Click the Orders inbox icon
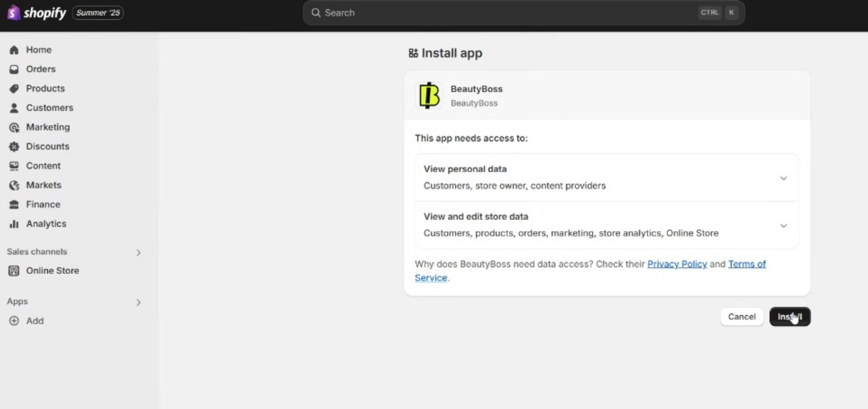Screen dimensions: 868x409 coord(14,69)
